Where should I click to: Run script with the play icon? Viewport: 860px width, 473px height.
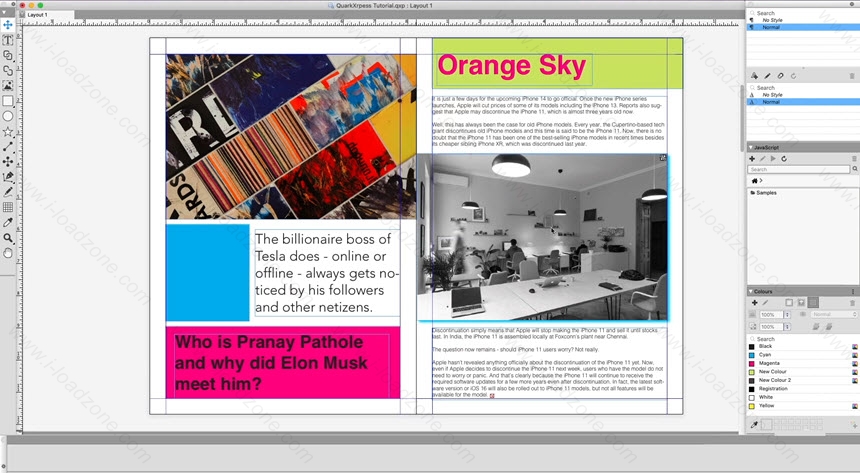click(x=773, y=159)
